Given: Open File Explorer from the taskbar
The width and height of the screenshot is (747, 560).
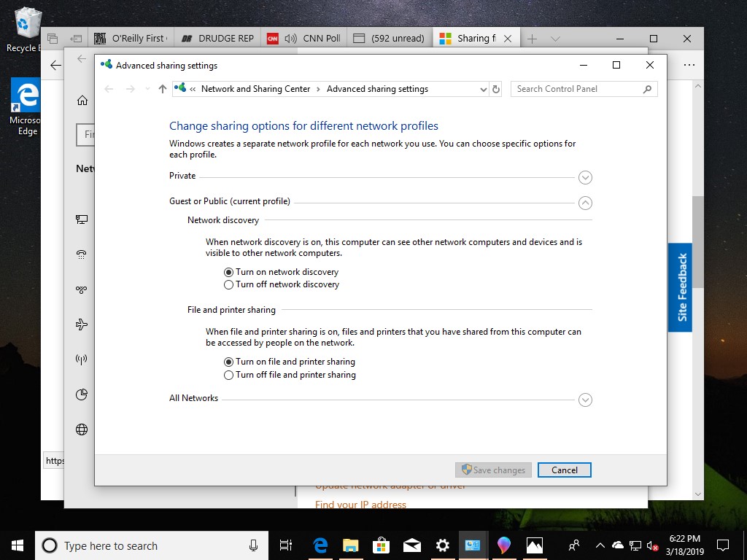Looking at the screenshot, I should click(x=351, y=545).
